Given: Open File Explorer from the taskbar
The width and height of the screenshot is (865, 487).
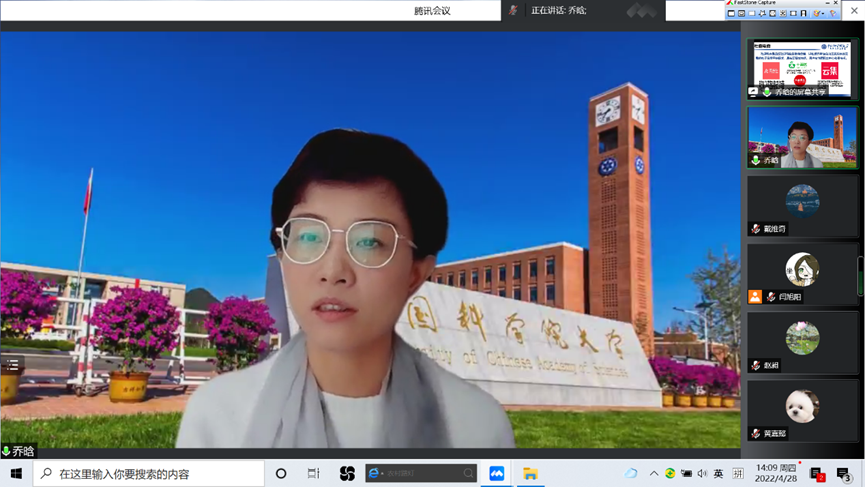Looking at the screenshot, I should click(x=531, y=473).
